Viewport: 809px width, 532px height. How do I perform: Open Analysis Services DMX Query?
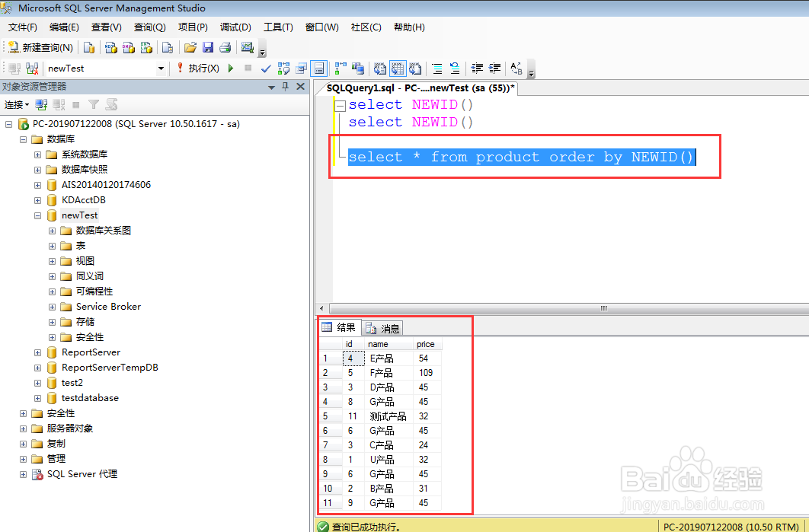coord(129,47)
